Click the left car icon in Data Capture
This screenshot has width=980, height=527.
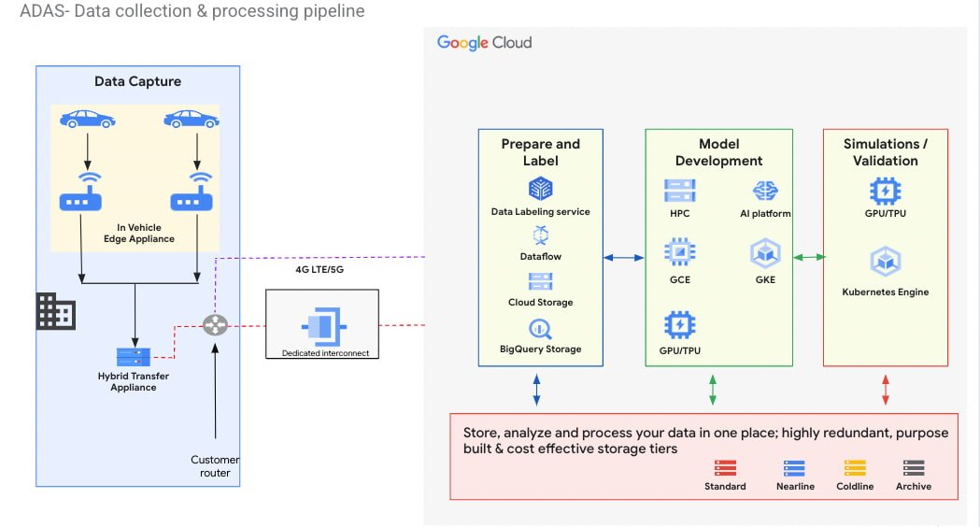[88, 119]
